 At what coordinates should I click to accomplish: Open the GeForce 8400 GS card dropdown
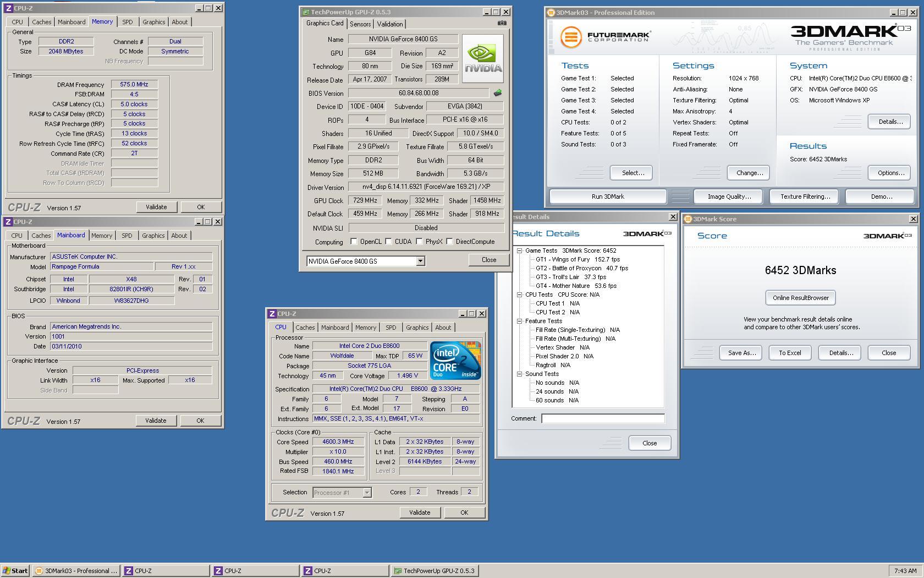420,261
